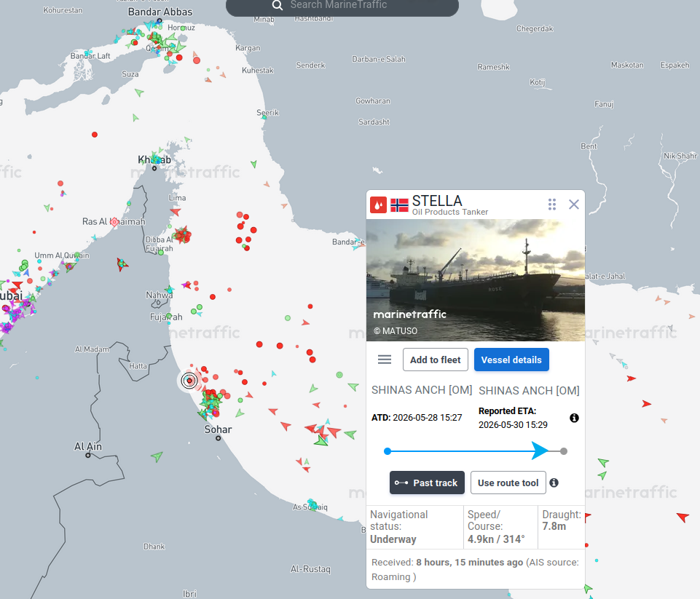Click the Search MarineTraffic field
This screenshot has height=599, width=700.
click(342, 7)
